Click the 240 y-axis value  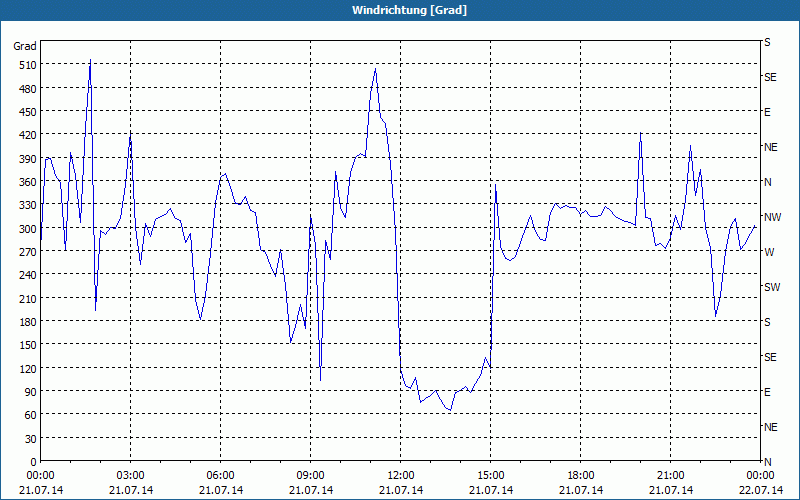point(28,275)
